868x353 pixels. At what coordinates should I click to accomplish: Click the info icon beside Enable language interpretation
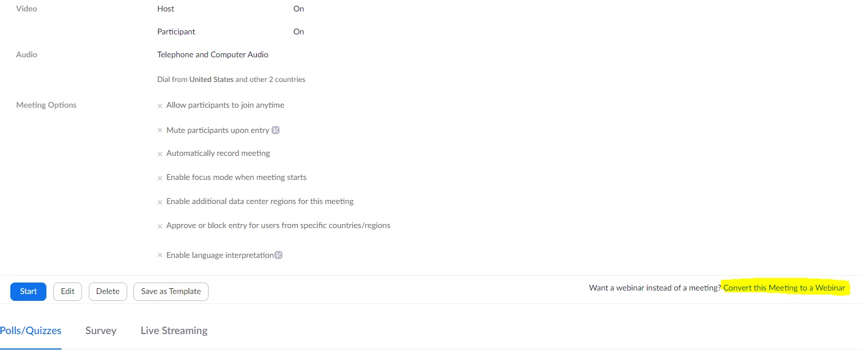click(x=278, y=255)
